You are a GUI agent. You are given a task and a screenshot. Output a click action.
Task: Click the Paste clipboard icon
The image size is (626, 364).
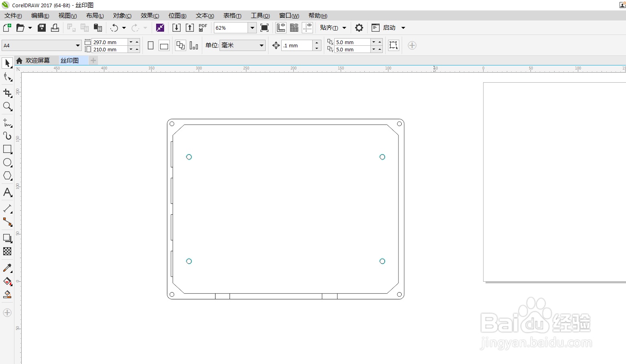(98, 28)
